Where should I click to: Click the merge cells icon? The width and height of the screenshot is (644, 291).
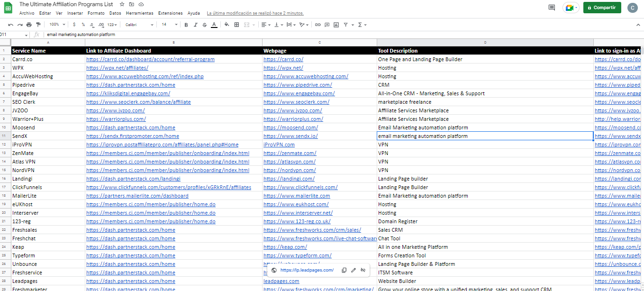pyautogui.click(x=246, y=25)
